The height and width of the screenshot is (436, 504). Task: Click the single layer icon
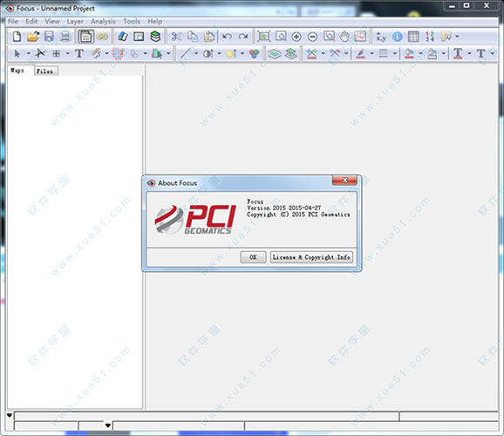point(274,54)
